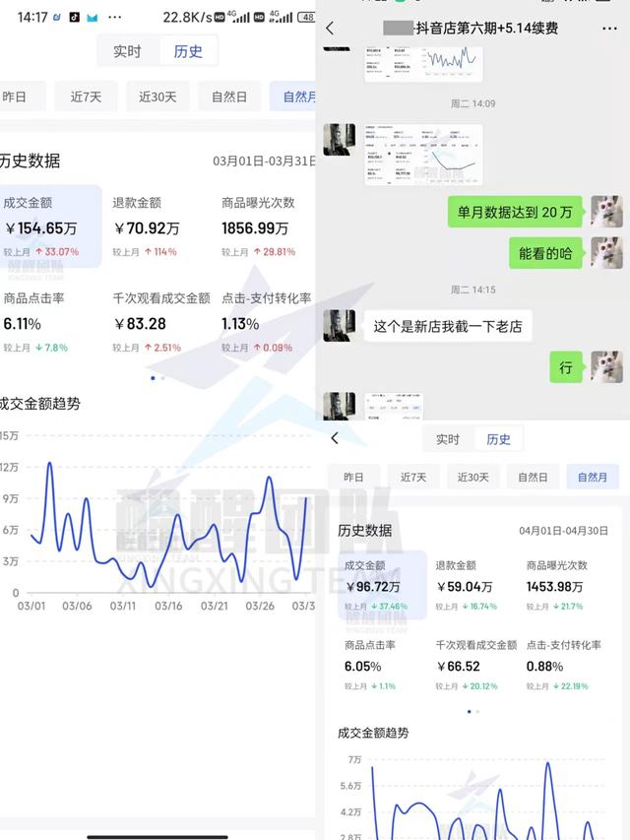Select 历史 in the March report

tap(188, 51)
